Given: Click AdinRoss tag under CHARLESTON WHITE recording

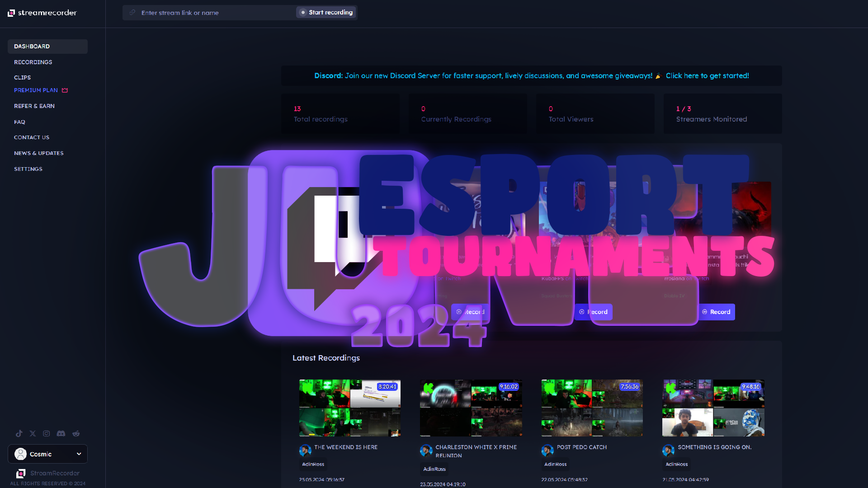Looking at the screenshot, I should pyautogui.click(x=434, y=469).
